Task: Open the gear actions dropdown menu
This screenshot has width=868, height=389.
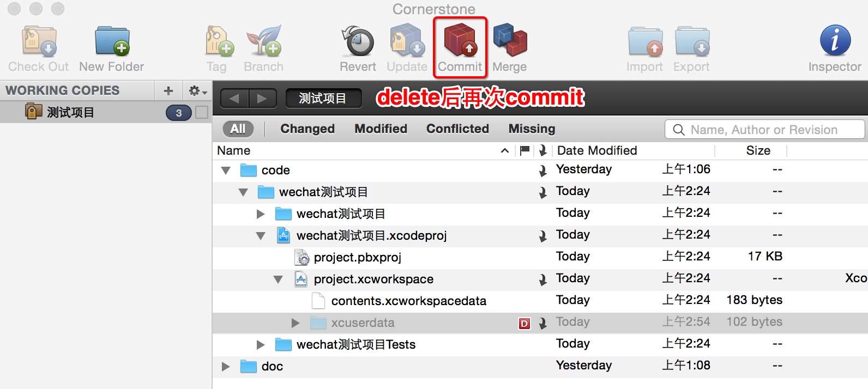Action: coord(197,91)
